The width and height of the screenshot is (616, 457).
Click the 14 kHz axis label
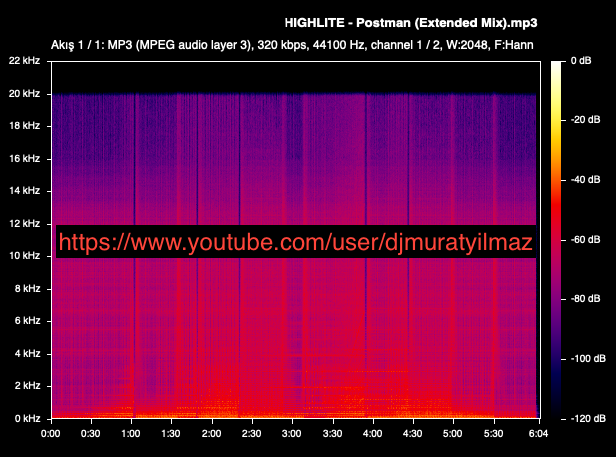[24, 191]
